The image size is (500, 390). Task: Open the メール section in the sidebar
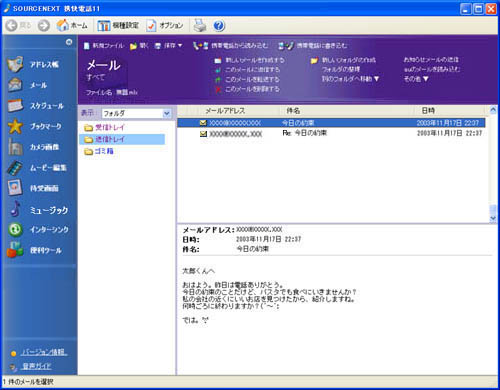(28, 85)
